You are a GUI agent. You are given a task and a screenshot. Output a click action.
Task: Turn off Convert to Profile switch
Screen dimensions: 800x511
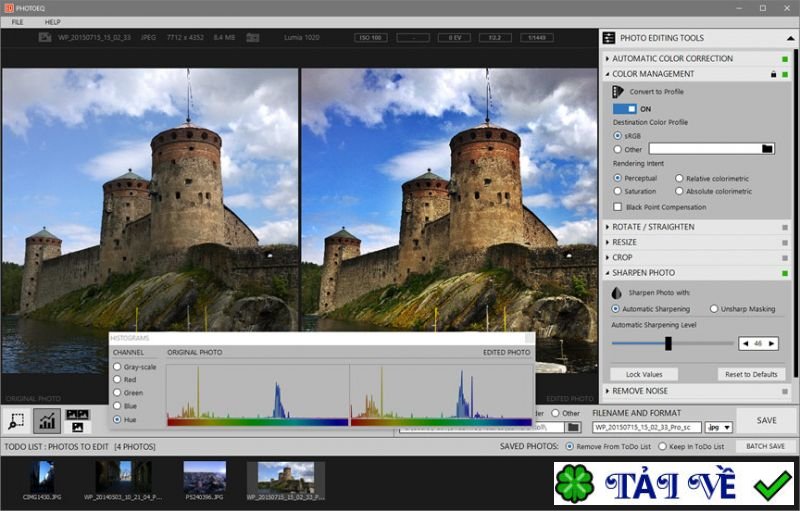click(624, 109)
